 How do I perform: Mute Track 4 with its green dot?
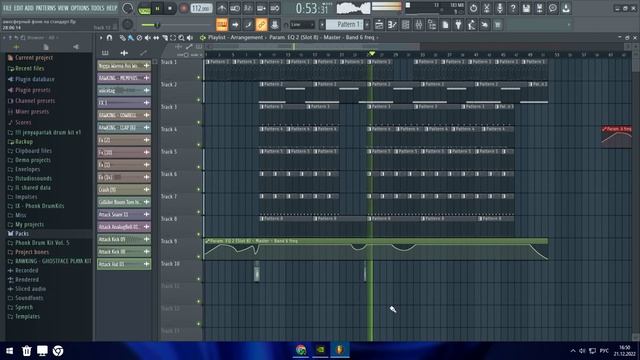pos(199,144)
